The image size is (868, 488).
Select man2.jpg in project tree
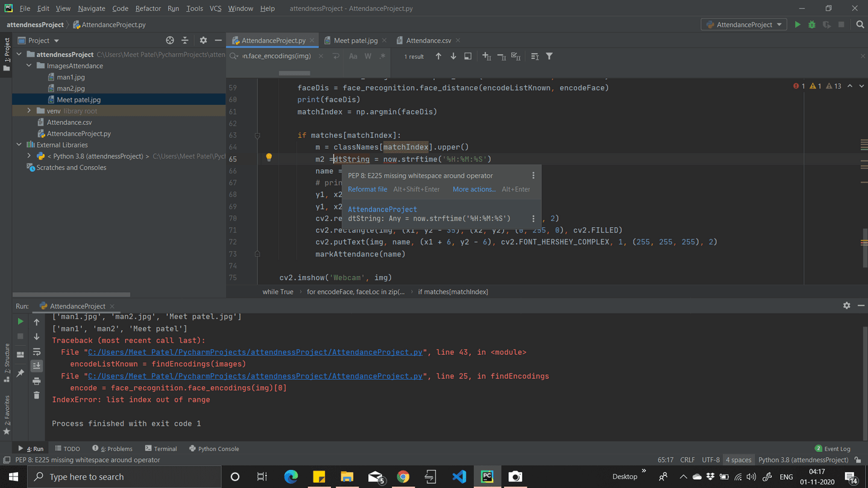click(71, 89)
